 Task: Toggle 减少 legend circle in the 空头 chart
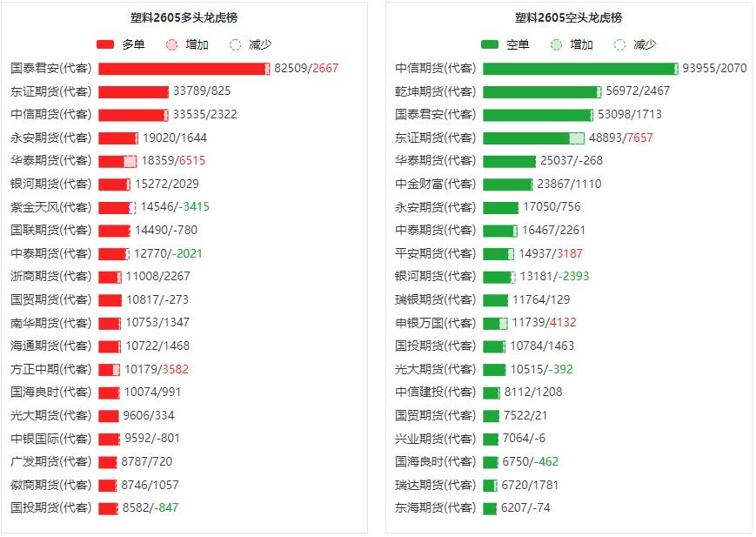coord(619,44)
